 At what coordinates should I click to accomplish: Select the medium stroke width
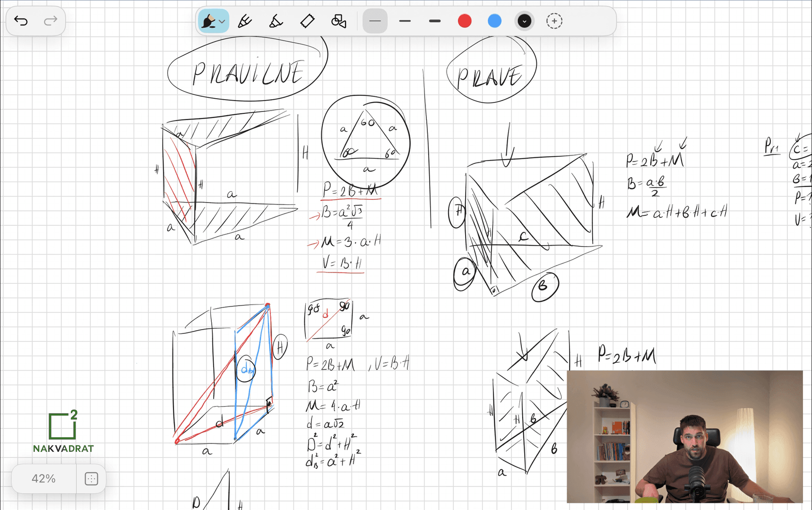pos(405,21)
